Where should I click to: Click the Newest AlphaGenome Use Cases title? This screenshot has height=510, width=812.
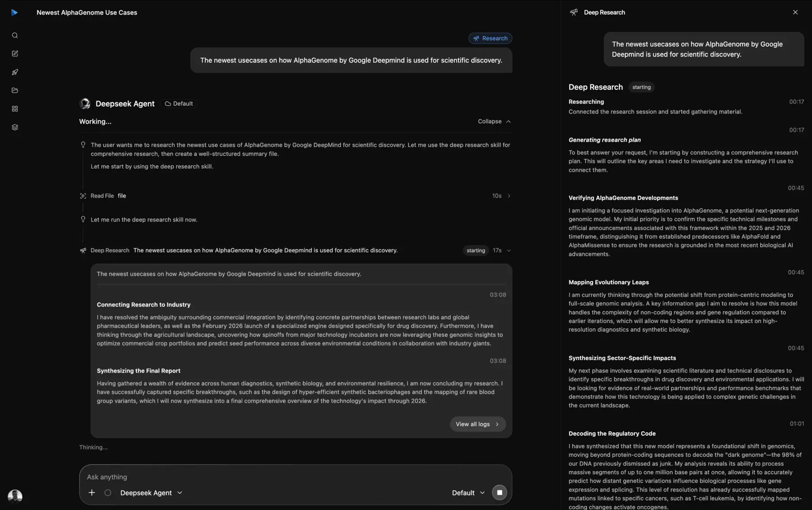[87, 13]
